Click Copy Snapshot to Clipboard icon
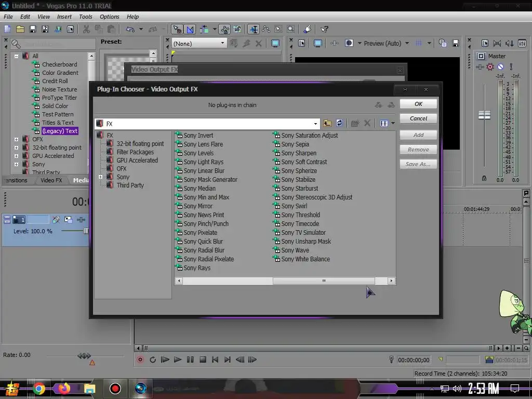 point(443,43)
